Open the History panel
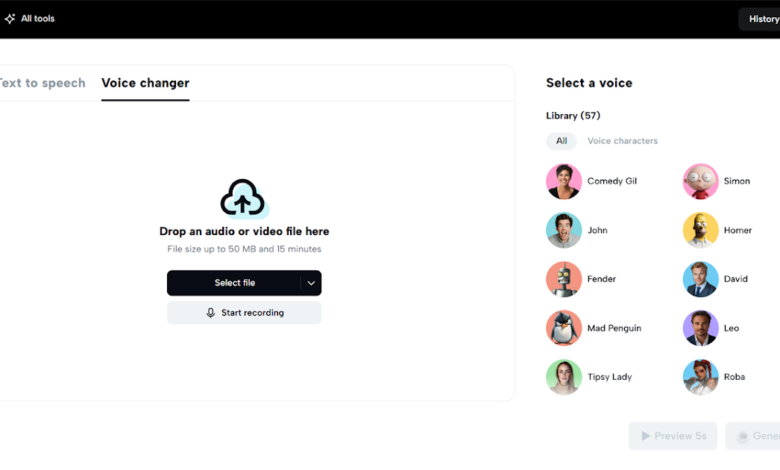 [761, 19]
